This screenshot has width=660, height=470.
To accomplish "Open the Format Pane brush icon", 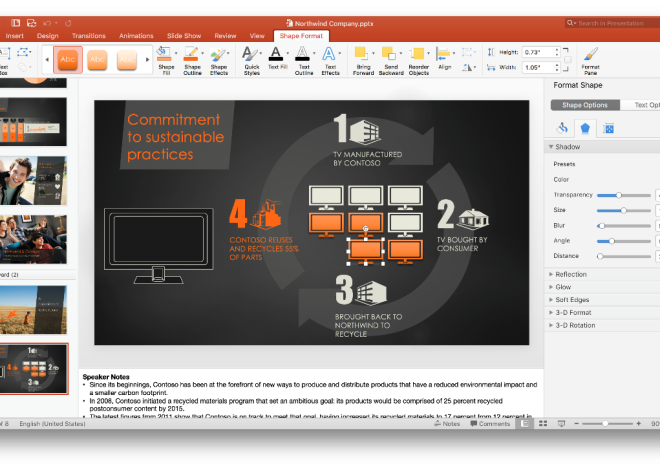I will (591, 54).
